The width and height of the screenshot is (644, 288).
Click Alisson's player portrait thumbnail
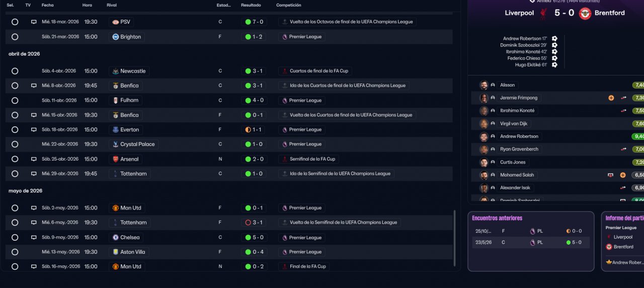pos(484,85)
